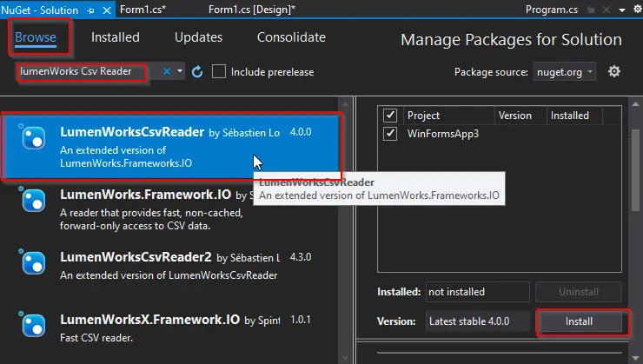Open NuGet package source settings gear
The image size is (643, 364).
click(x=613, y=72)
